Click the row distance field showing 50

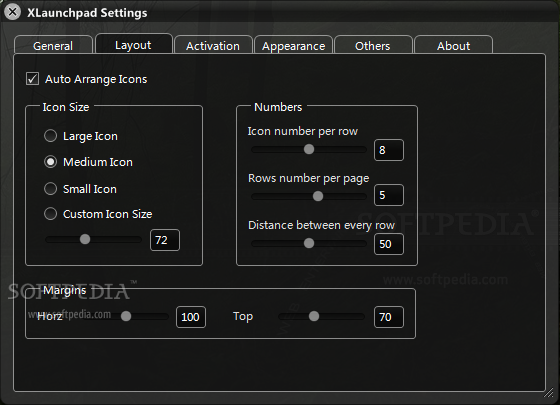[389, 244]
